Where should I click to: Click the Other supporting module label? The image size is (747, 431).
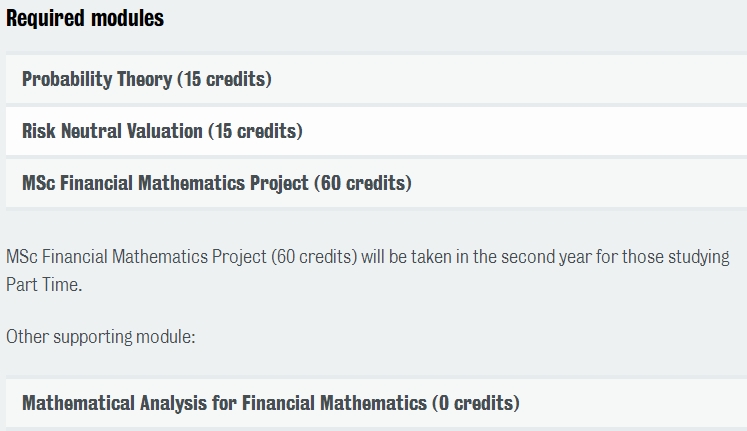[101, 337]
